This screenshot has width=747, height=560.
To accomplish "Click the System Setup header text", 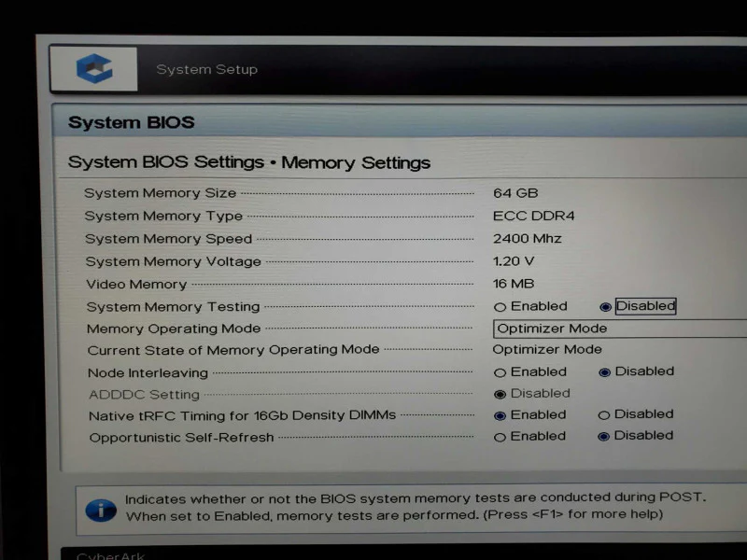I will coord(206,69).
